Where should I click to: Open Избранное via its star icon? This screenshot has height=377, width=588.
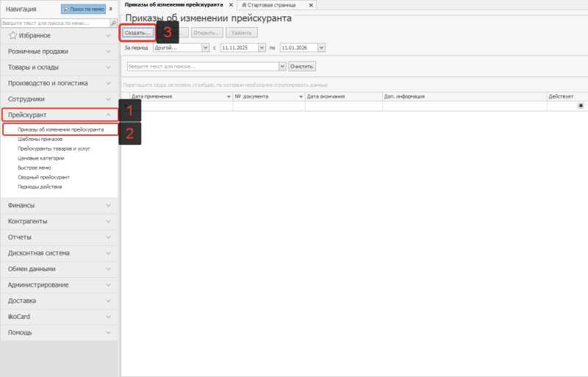[12, 35]
